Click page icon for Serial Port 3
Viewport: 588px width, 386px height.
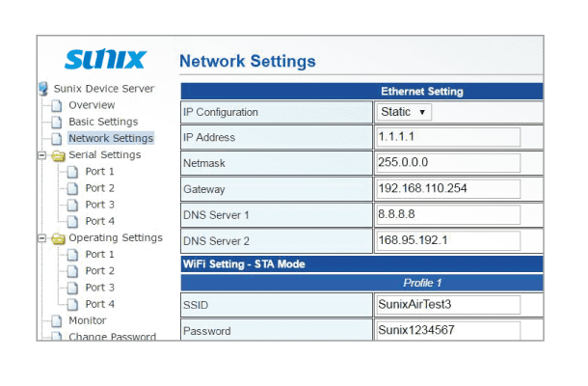[x=72, y=205]
